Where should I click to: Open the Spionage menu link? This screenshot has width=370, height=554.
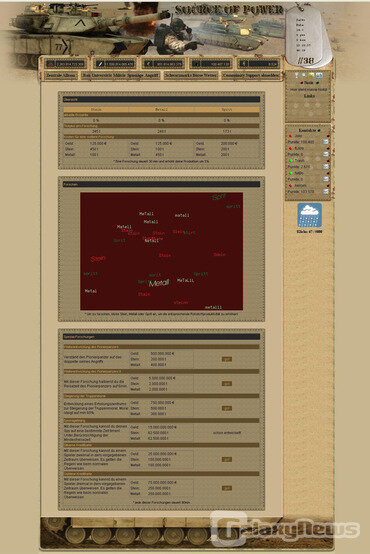click(135, 76)
